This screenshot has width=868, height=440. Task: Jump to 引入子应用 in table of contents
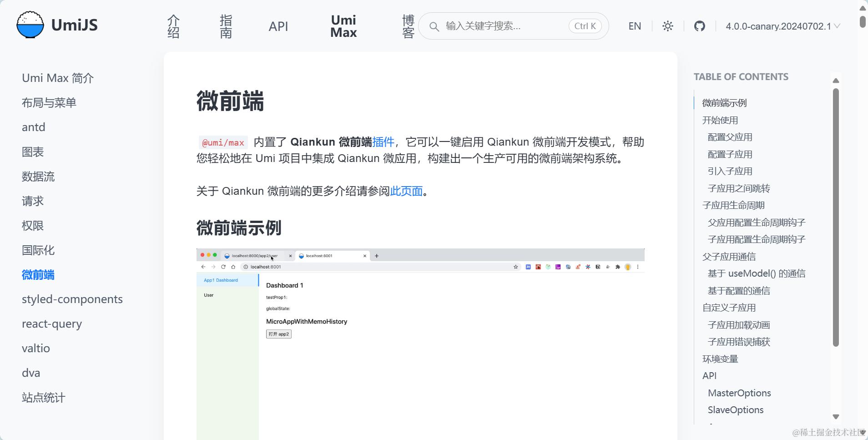point(730,171)
